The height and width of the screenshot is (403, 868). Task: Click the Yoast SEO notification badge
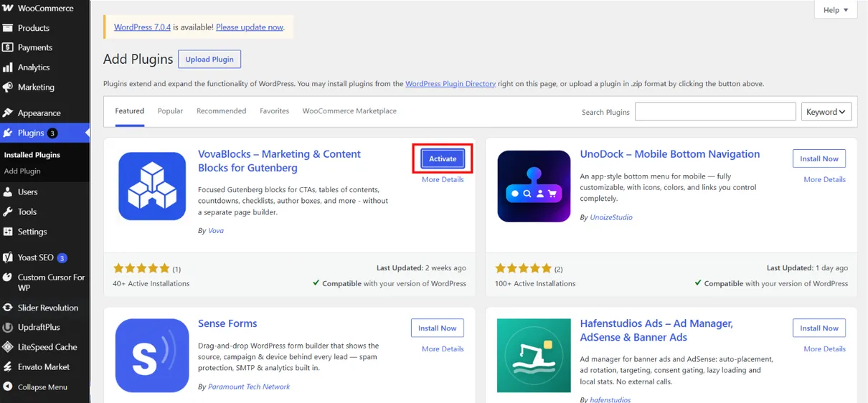point(62,258)
